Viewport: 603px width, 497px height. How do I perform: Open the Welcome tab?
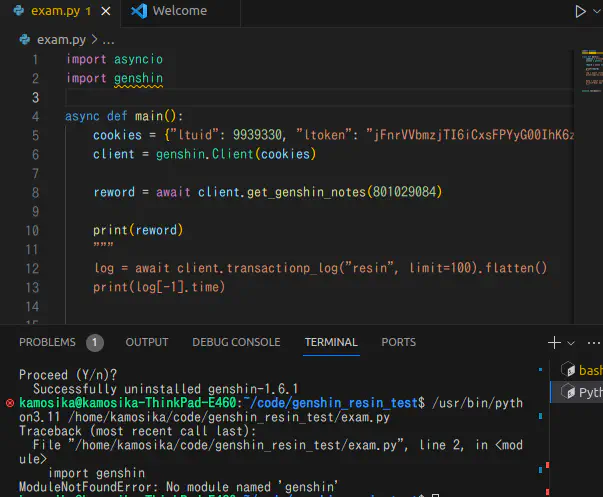click(x=179, y=11)
